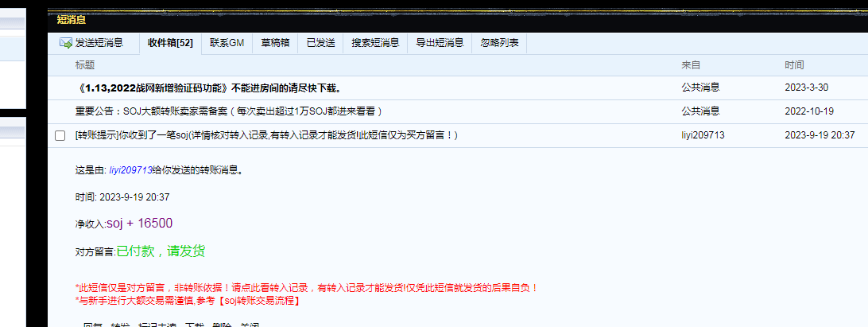Open the 忽略列表 ignore list tab

500,43
